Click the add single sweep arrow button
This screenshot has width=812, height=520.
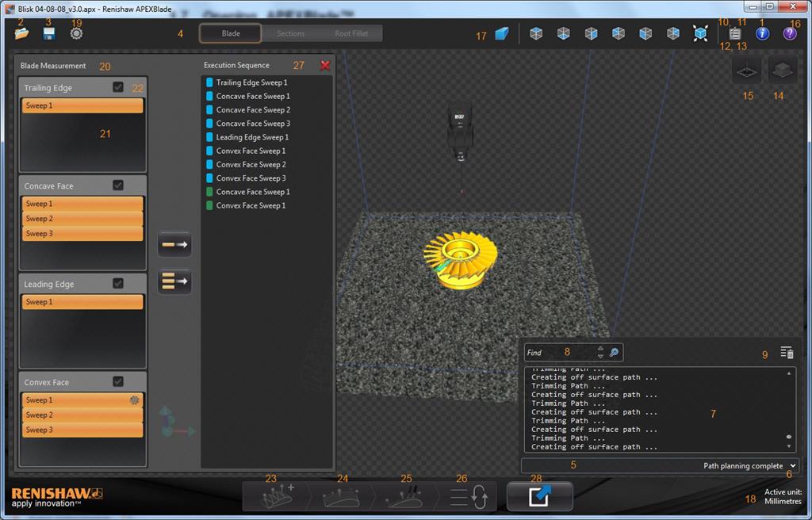click(174, 245)
